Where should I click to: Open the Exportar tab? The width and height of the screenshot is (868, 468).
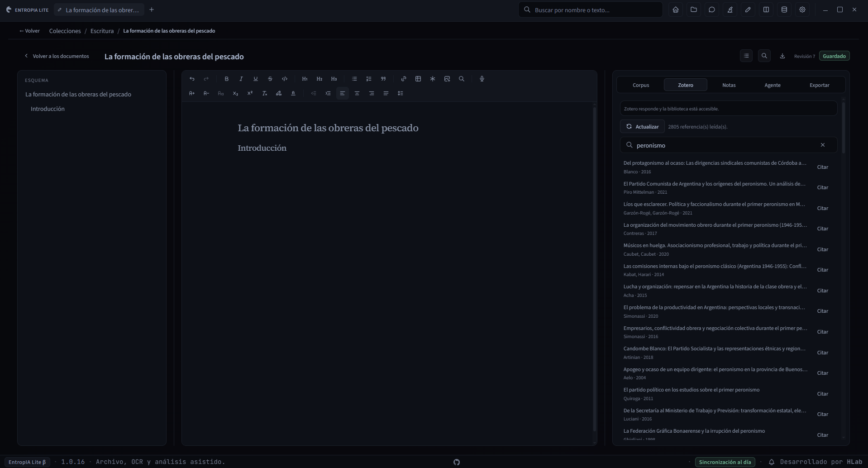click(820, 85)
